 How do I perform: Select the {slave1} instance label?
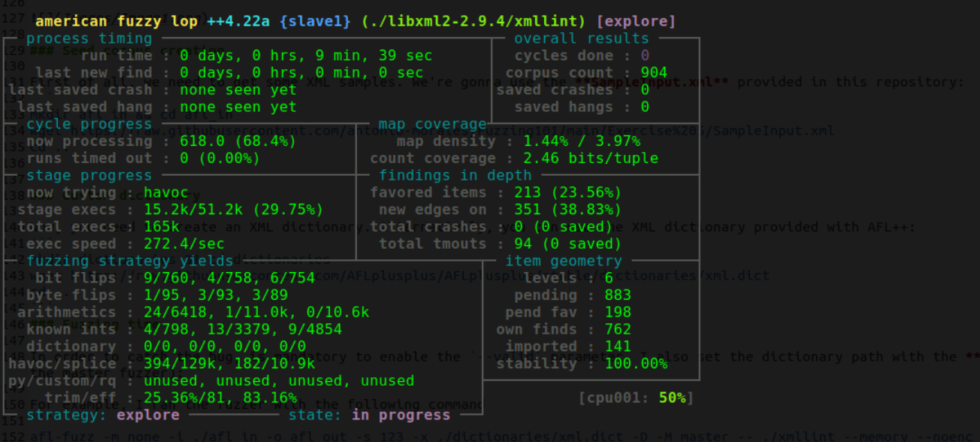315,21
